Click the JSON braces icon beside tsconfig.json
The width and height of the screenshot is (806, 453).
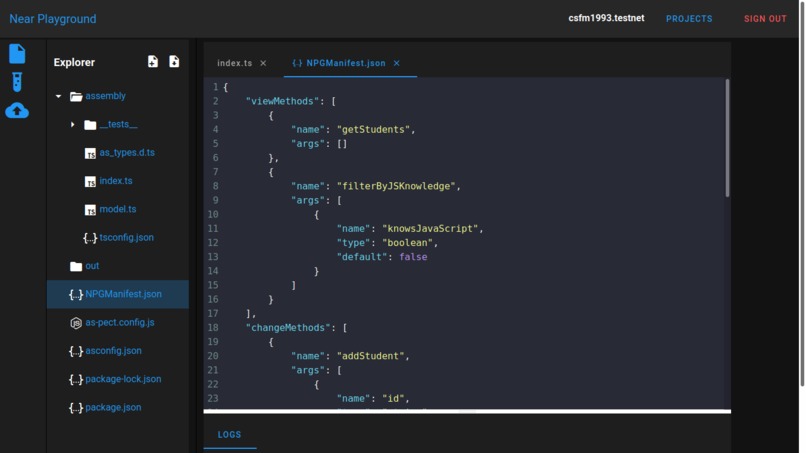90,238
